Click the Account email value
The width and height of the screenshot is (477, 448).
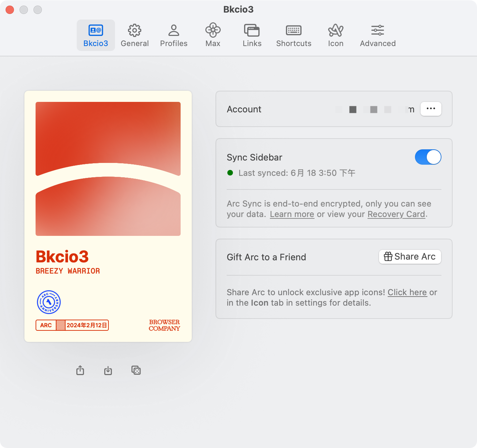(x=375, y=109)
